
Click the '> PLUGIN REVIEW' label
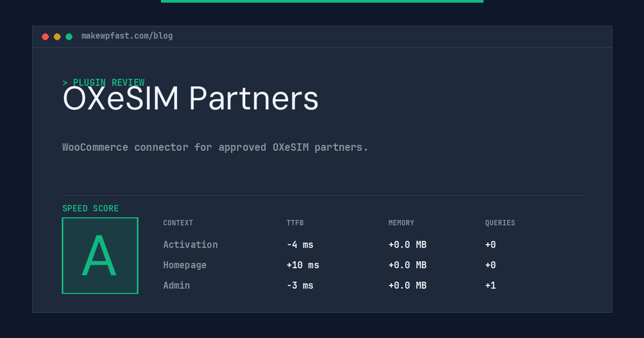pyautogui.click(x=104, y=83)
